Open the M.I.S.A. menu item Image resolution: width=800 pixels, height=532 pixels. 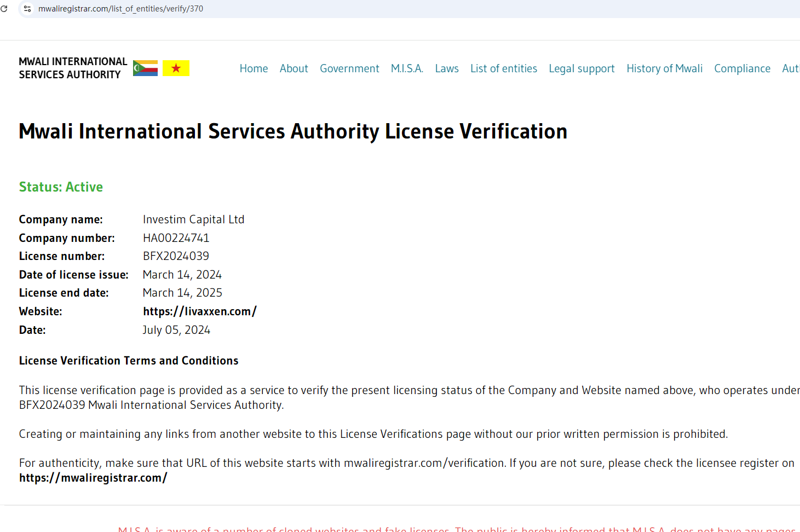click(x=407, y=68)
